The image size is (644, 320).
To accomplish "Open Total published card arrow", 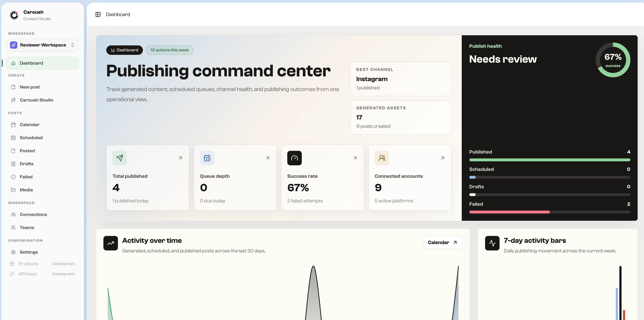I will pos(180,158).
